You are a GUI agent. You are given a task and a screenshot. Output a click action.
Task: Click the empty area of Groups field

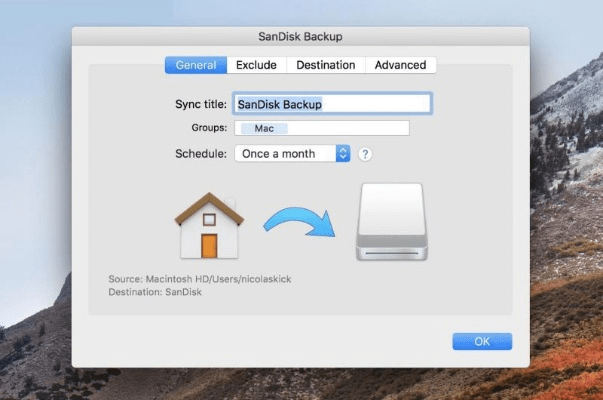(350, 128)
